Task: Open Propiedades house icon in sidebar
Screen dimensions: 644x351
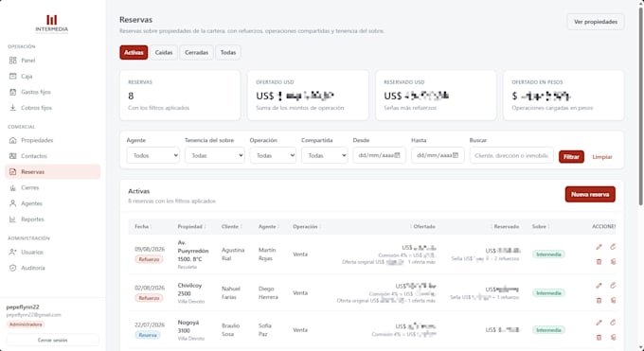Action: coord(12,140)
